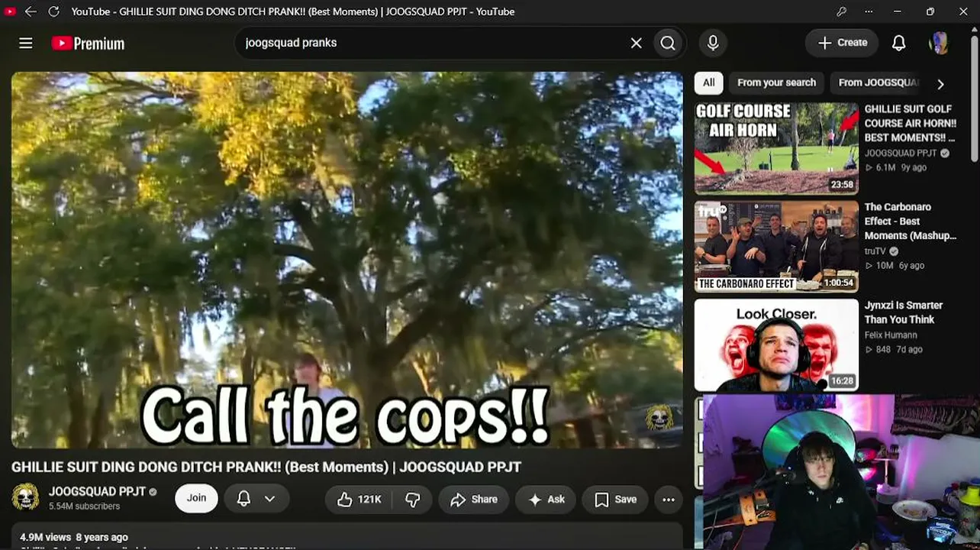Open Jynxzi Is Smarter Than You Think title
This screenshot has width=980, height=550.
click(x=904, y=312)
